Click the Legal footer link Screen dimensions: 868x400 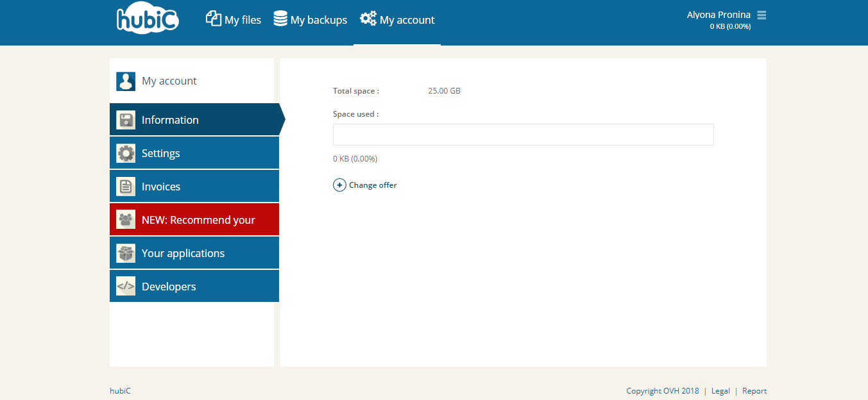coord(720,391)
